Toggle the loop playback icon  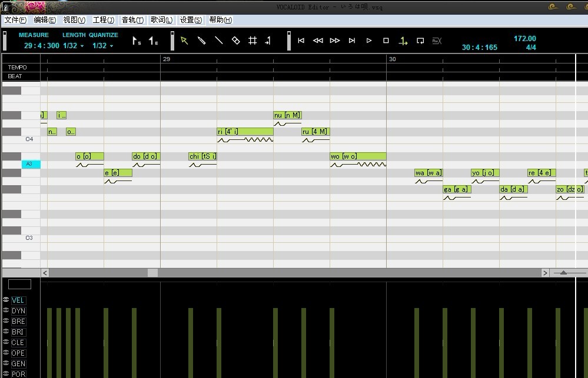(x=420, y=41)
